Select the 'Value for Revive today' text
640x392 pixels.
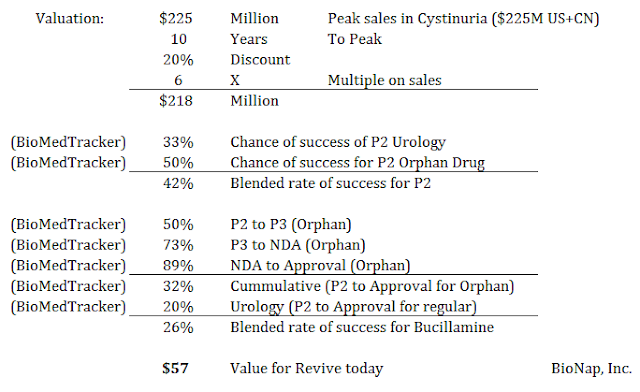pos(307,368)
